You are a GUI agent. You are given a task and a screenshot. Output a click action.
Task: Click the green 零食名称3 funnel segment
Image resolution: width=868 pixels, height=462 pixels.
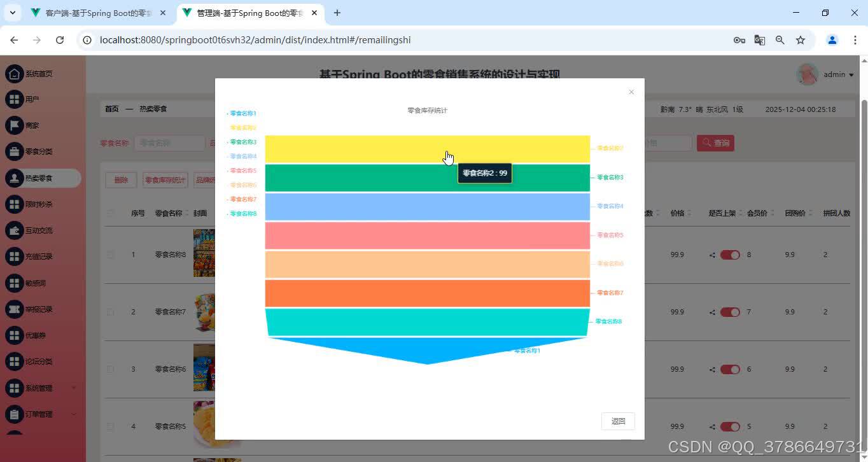pos(428,178)
